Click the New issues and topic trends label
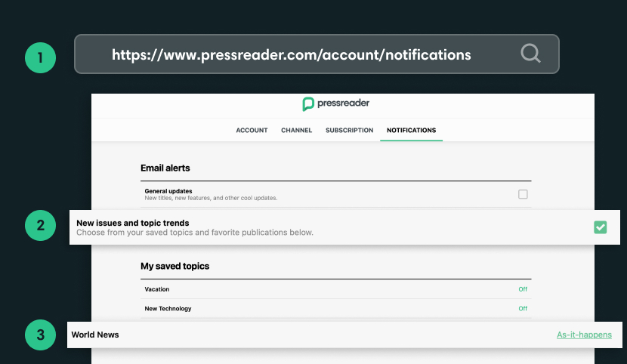627x364 pixels. [x=132, y=223]
